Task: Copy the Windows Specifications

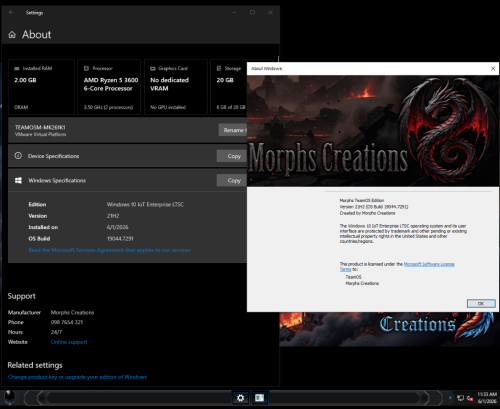Action: 232,180
